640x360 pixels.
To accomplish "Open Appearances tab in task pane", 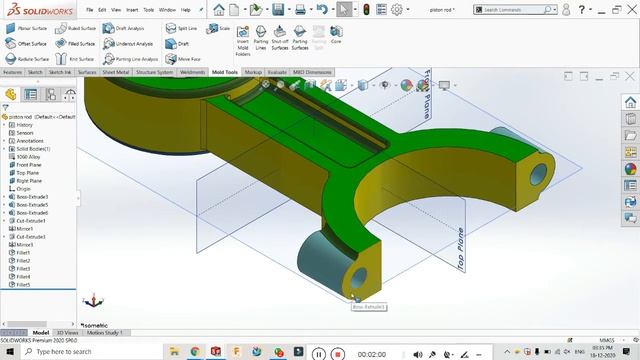I will point(630,169).
